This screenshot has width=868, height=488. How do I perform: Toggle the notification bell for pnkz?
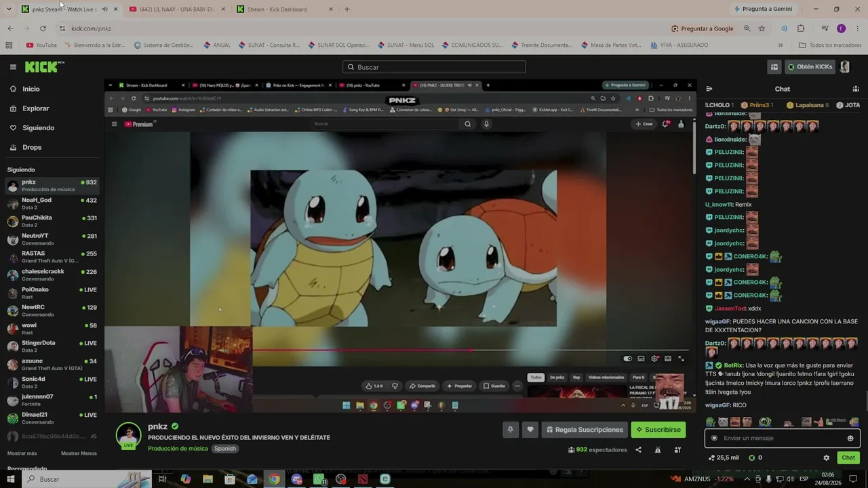510,429
